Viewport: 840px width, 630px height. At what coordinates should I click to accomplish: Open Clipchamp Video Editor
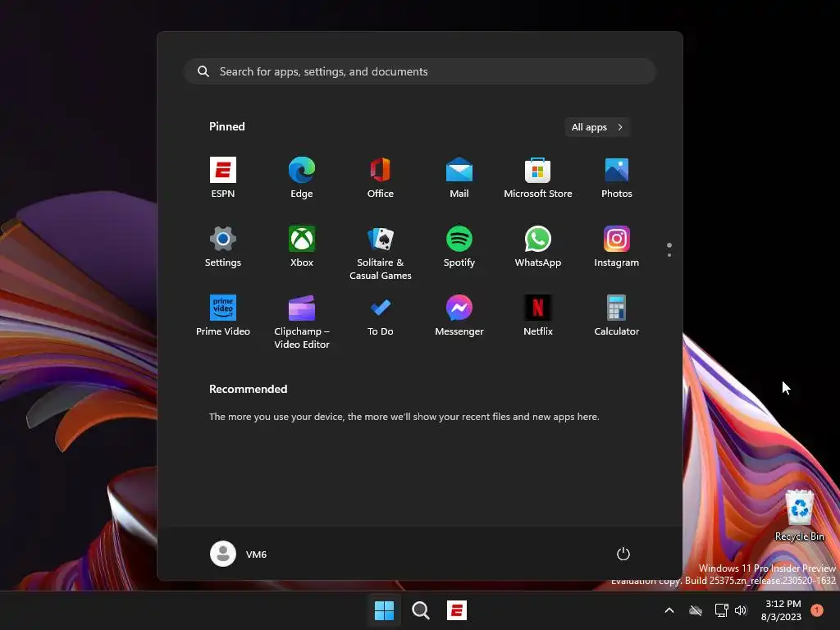[x=302, y=322]
